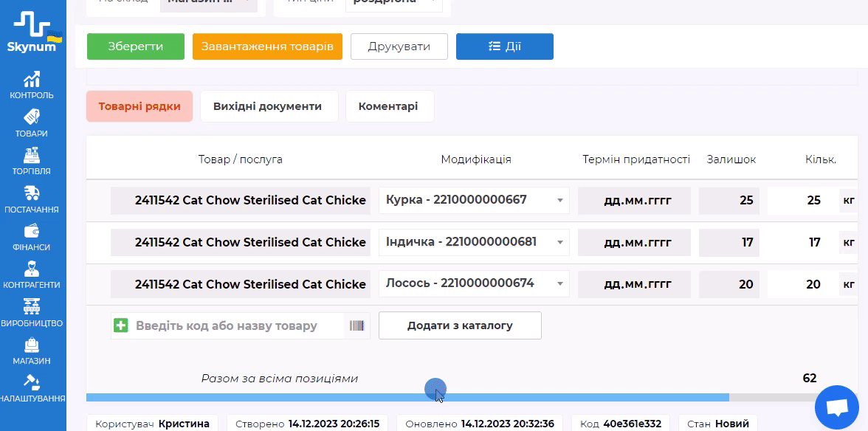
Task: Open the Налаштування tools icon
Action: click(x=32, y=382)
